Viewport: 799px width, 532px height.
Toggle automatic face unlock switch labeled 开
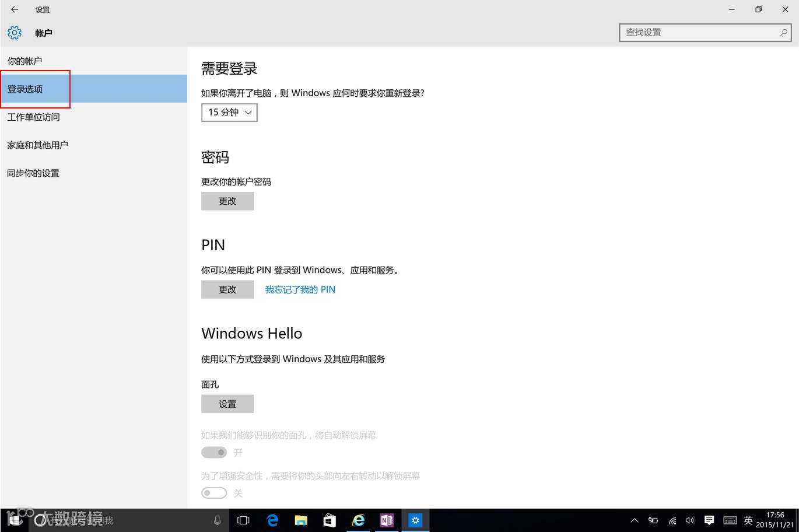point(214,453)
